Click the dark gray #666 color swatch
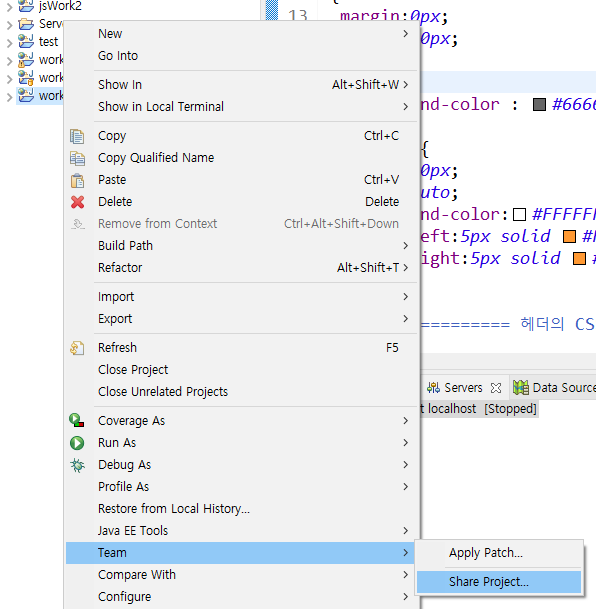This screenshot has width=596, height=609. (539, 104)
